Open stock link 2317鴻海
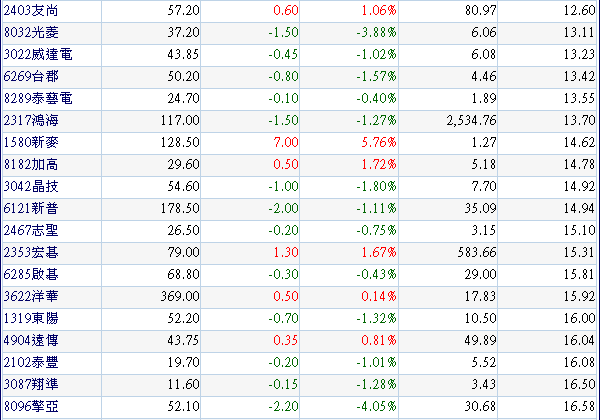 [x=31, y=120]
